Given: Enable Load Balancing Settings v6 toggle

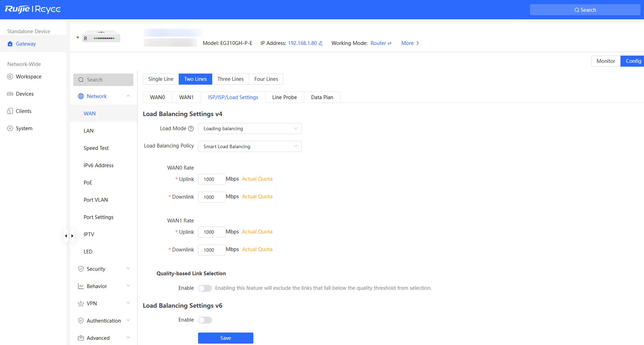Looking at the screenshot, I should [x=205, y=320].
